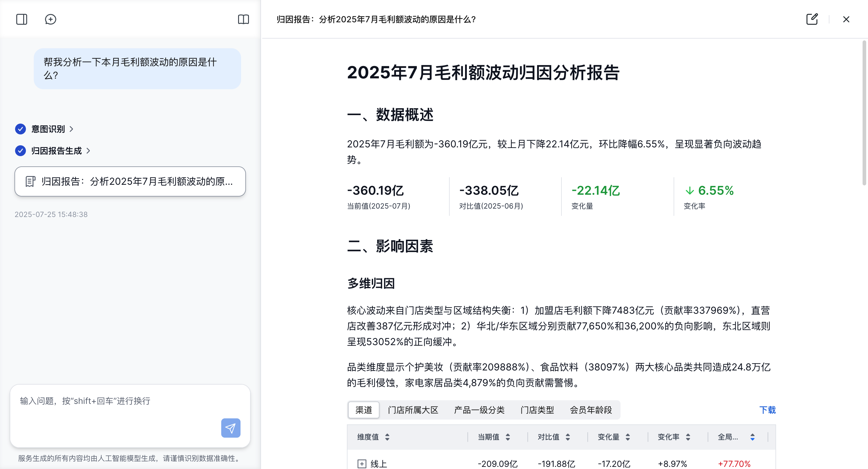Select the 产品一级分类 tab
Viewport: 868px width, 469px height.
point(479,410)
